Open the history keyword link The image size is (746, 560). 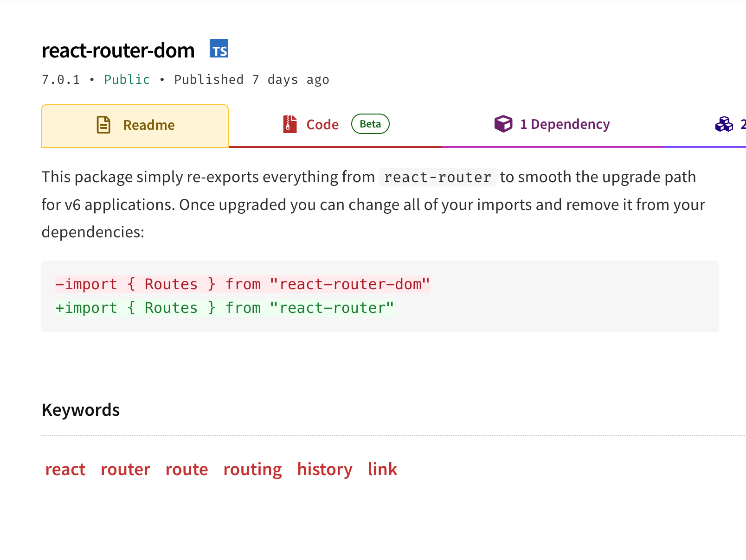click(x=325, y=470)
